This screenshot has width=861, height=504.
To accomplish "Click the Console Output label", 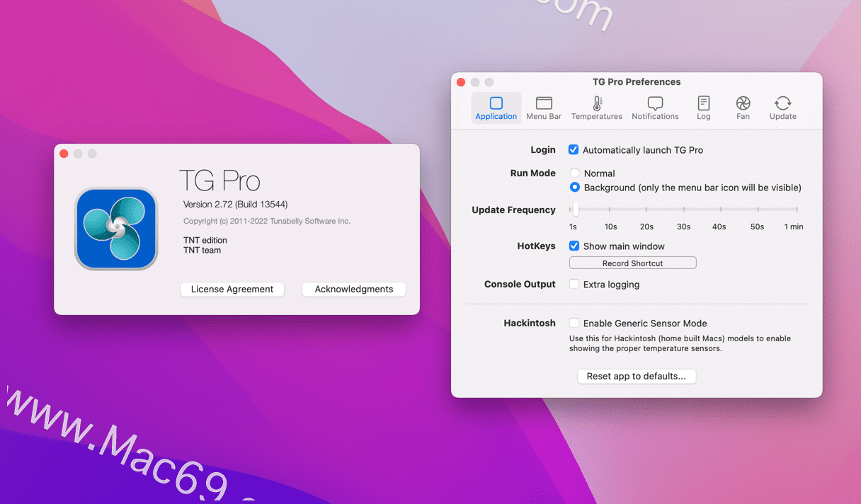I will tap(520, 284).
